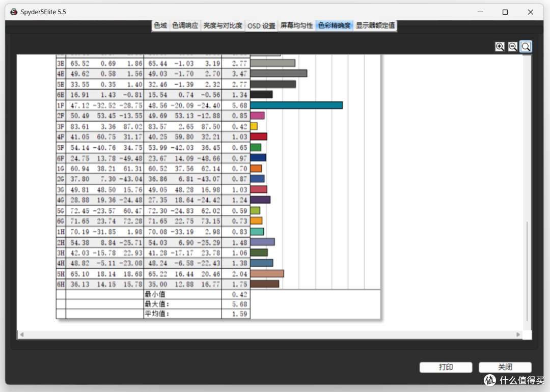This screenshot has width=550, height=392.
Task: Click the 最小值 label
Action: point(155,294)
